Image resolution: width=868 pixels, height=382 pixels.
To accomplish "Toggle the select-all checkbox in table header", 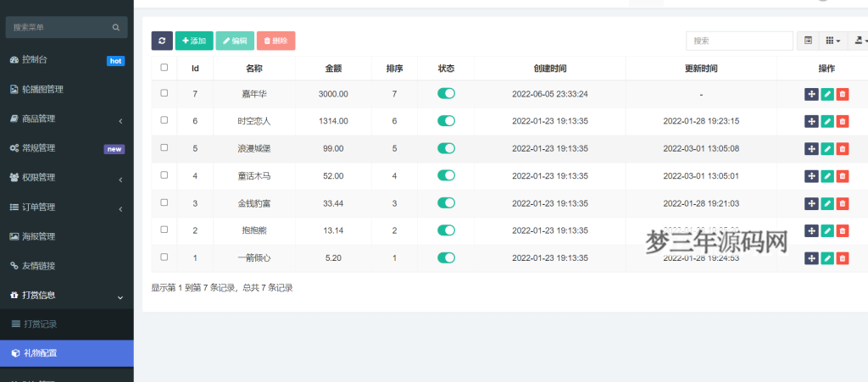I will point(164,68).
